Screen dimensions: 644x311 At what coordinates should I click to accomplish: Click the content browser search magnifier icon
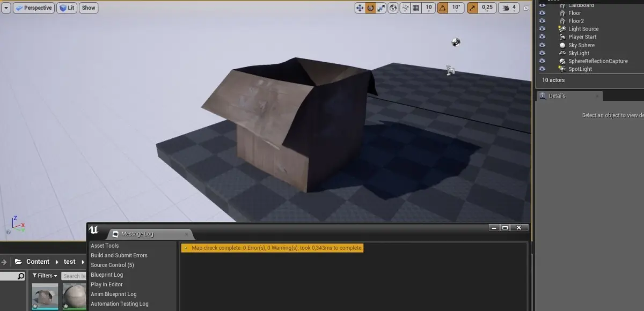point(20,276)
